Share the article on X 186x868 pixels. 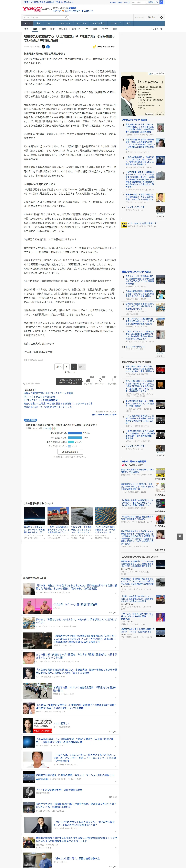point(43,47)
